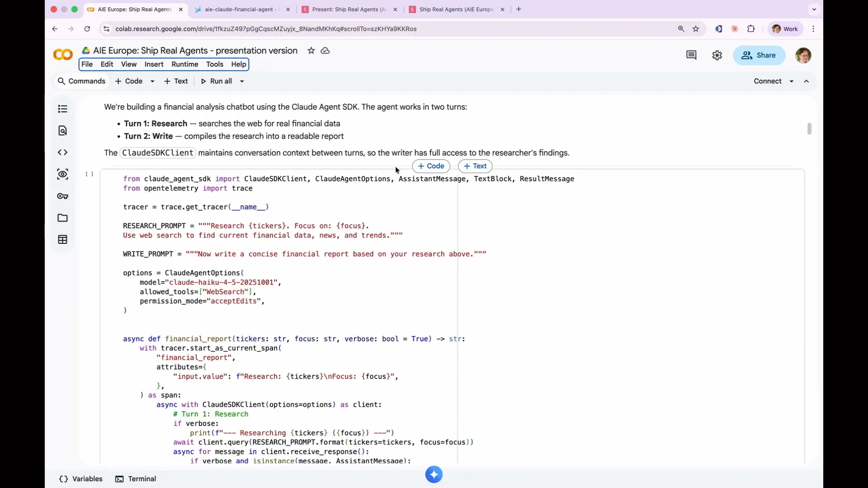The height and width of the screenshot is (488, 868).
Task: Click the Colab logo
Action: (63, 55)
